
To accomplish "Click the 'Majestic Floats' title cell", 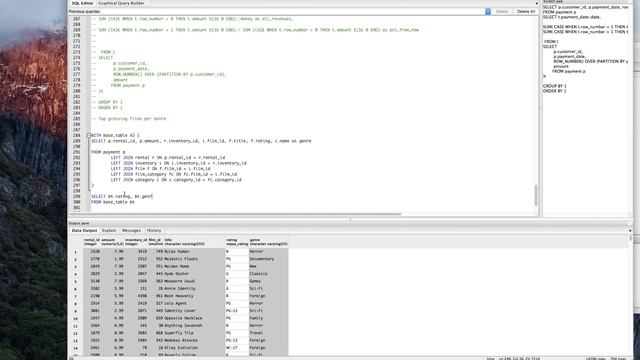I will 194,259.
